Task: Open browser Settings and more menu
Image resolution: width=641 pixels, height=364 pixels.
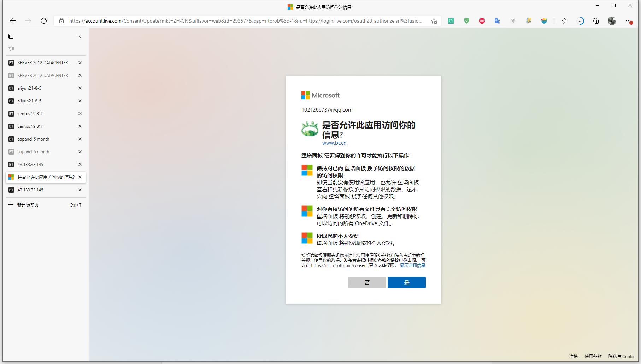Action: coord(628,21)
